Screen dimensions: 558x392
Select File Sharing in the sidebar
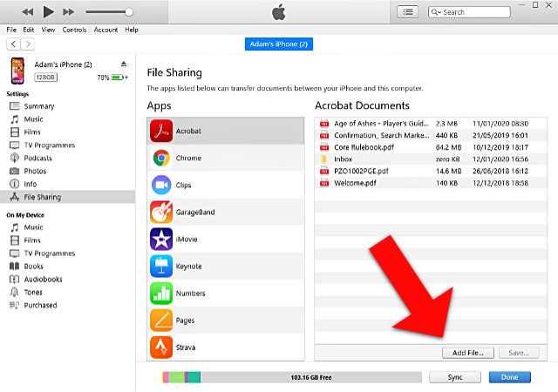[68, 197]
